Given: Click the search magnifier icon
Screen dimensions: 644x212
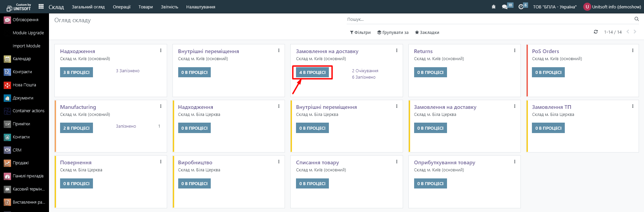Looking at the screenshot, I should 636,19.
